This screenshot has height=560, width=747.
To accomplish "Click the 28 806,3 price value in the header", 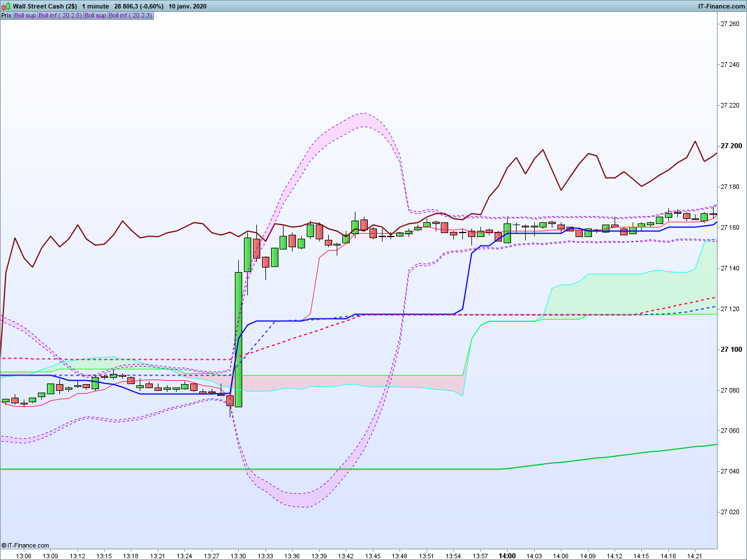I will coord(126,6).
